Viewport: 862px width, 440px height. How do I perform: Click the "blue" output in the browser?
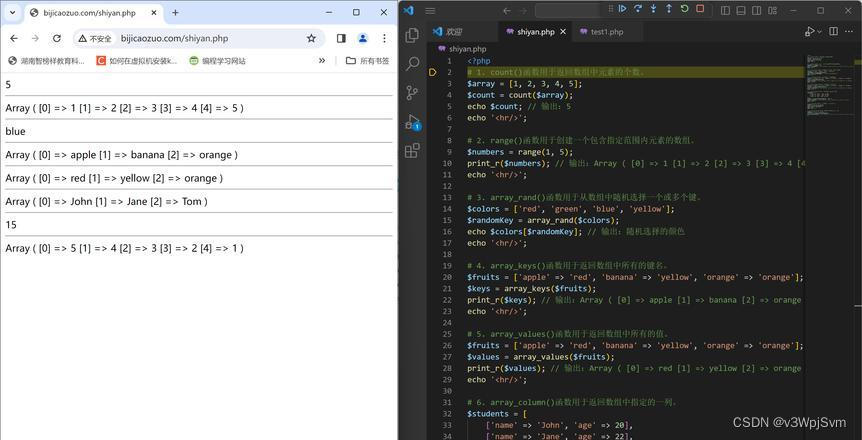click(x=15, y=131)
